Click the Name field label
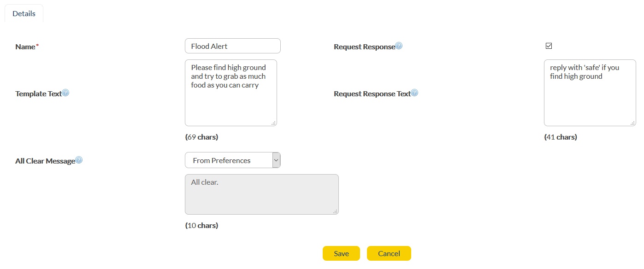Image resolution: width=644 pixels, height=269 pixels. pyautogui.click(x=25, y=47)
